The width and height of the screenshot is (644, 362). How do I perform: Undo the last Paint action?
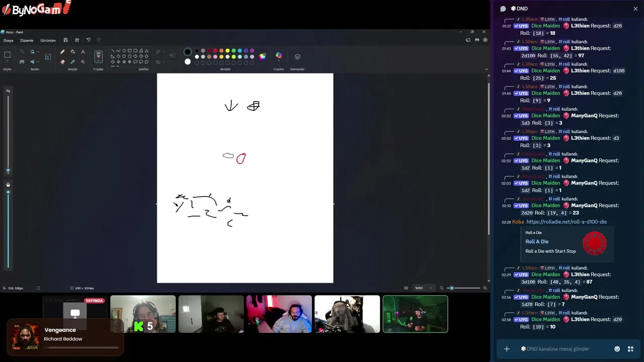(x=89, y=40)
